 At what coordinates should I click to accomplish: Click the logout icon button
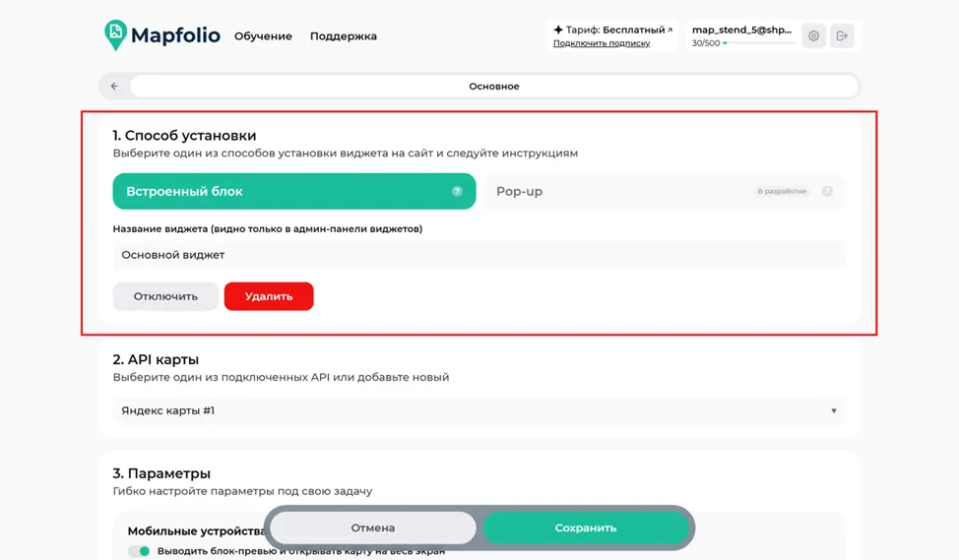pos(842,36)
